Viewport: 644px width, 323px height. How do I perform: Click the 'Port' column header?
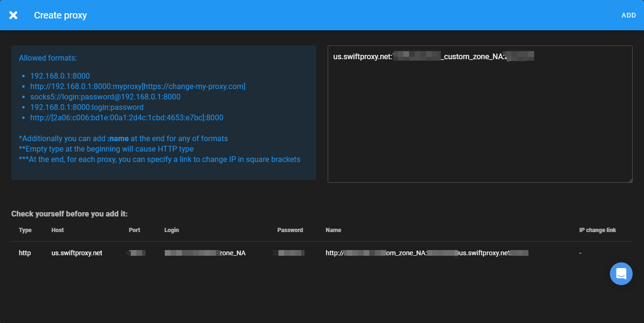(134, 230)
